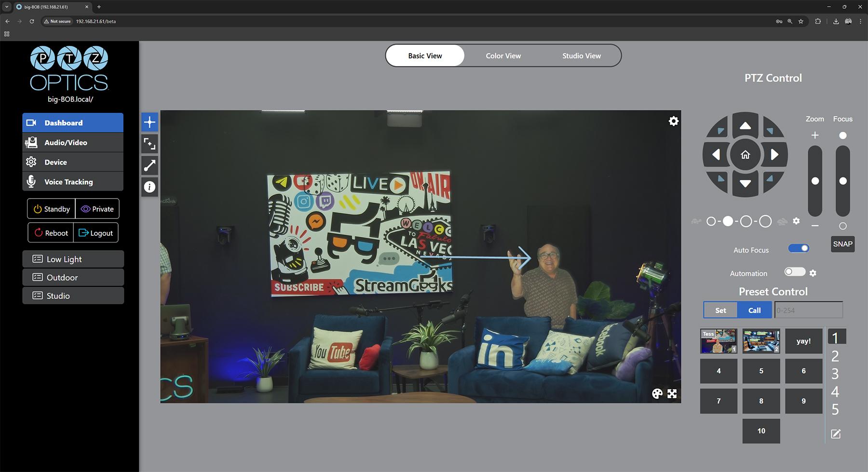
Task: Call the preset 2 thumbnail
Action: (x=761, y=341)
